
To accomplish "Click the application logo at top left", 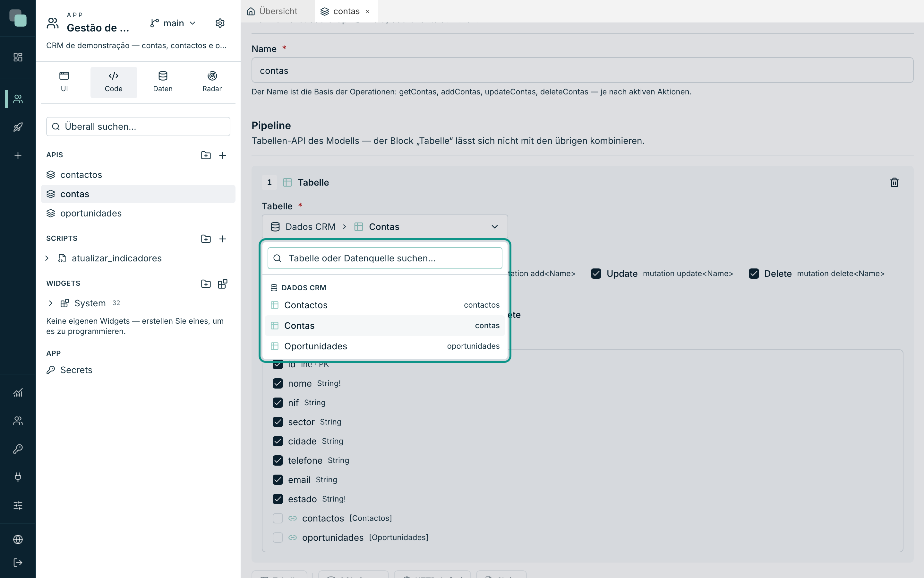I will tap(18, 18).
